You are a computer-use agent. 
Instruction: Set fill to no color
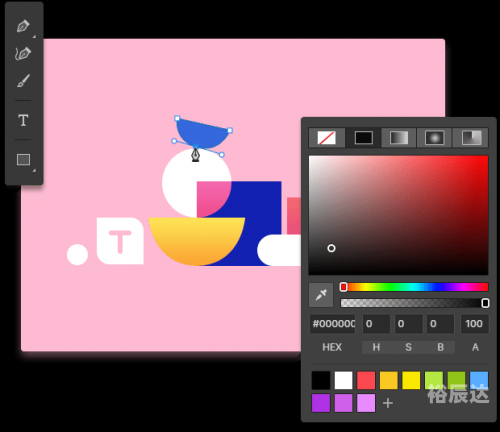point(327,137)
